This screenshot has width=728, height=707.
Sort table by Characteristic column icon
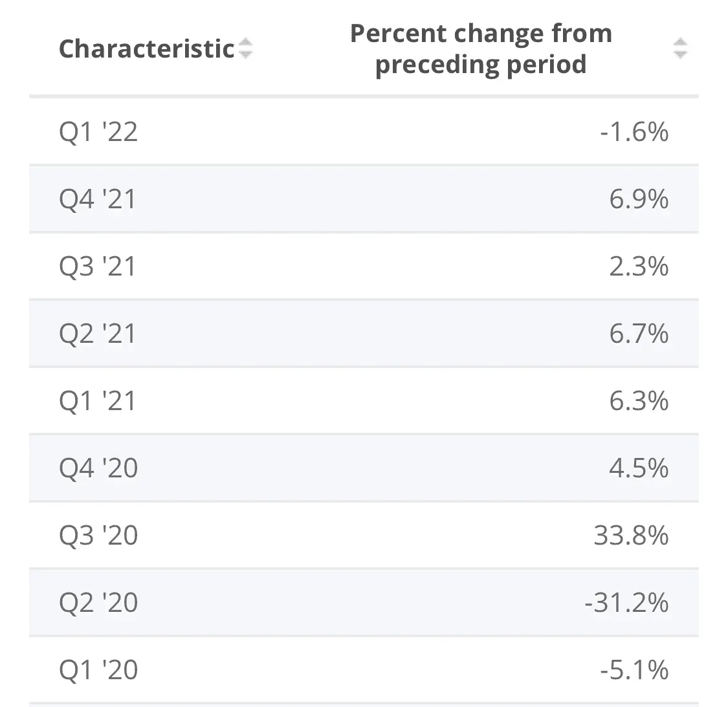pos(245,48)
